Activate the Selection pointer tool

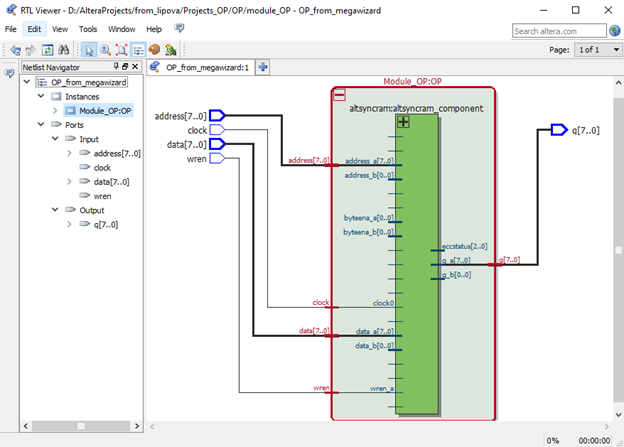coord(88,49)
